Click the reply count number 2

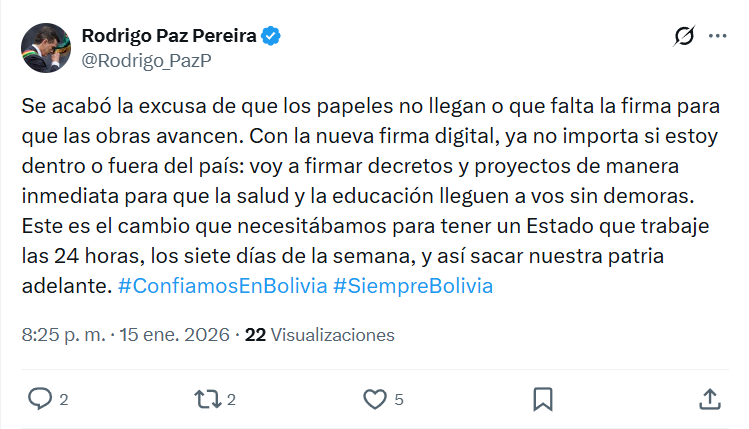point(64,400)
